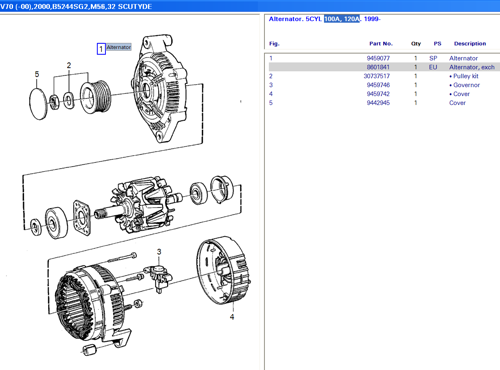Click the Description column header

pos(470,44)
